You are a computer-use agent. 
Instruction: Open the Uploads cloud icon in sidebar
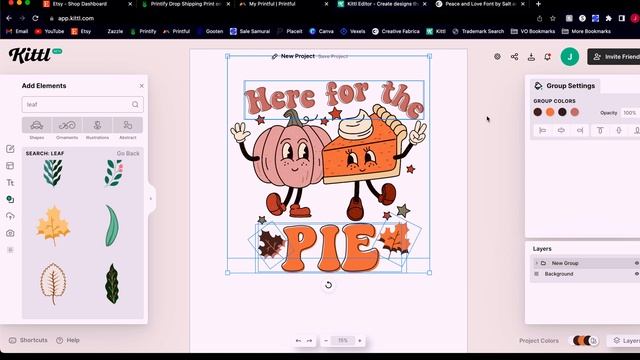pyautogui.click(x=10, y=216)
